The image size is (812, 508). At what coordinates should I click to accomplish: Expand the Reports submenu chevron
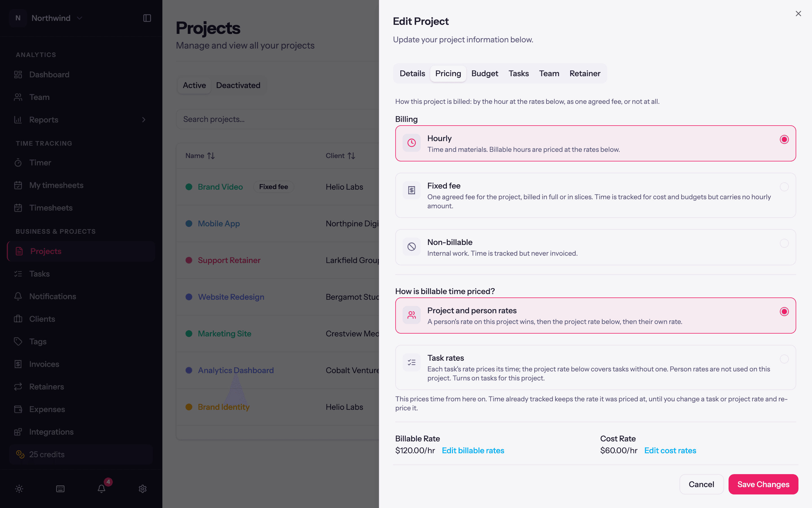click(x=144, y=120)
